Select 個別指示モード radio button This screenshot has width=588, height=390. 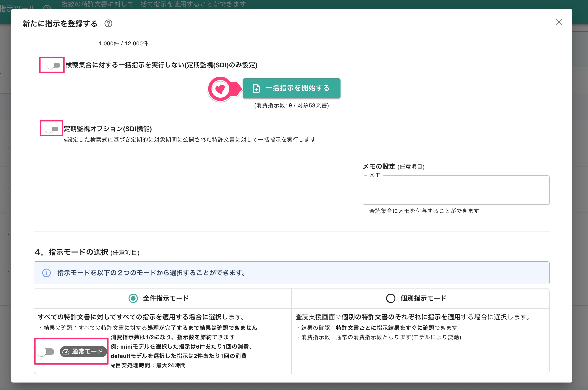tap(391, 298)
